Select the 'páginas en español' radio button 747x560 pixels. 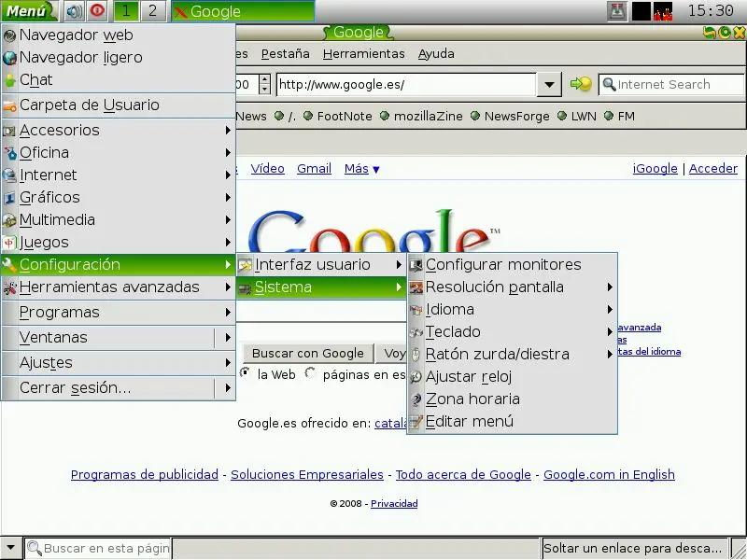click(x=311, y=372)
